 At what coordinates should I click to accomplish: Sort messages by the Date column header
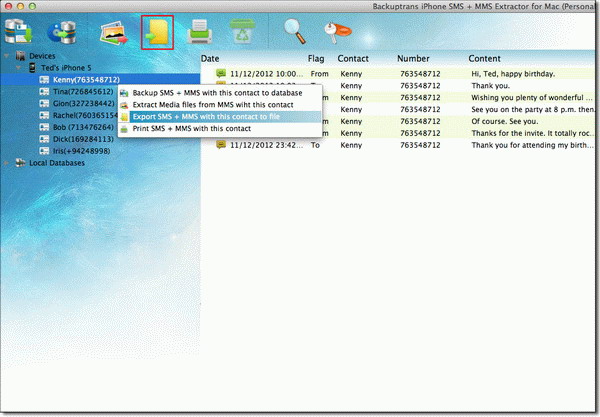(x=210, y=59)
